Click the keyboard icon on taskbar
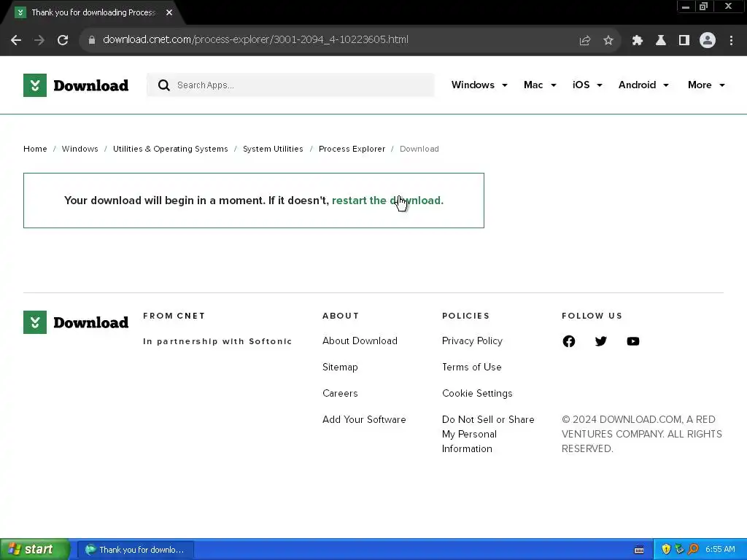Image resolution: width=747 pixels, height=560 pixels. click(639, 550)
